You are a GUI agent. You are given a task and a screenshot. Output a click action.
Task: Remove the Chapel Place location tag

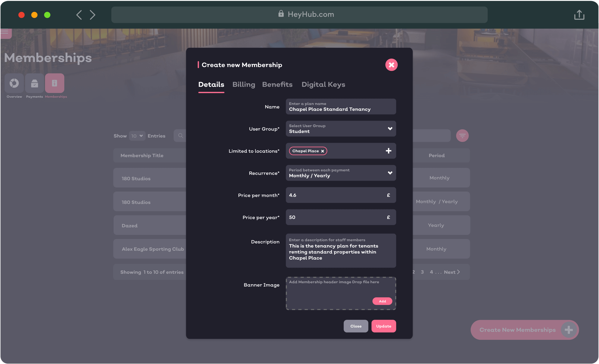(x=322, y=151)
